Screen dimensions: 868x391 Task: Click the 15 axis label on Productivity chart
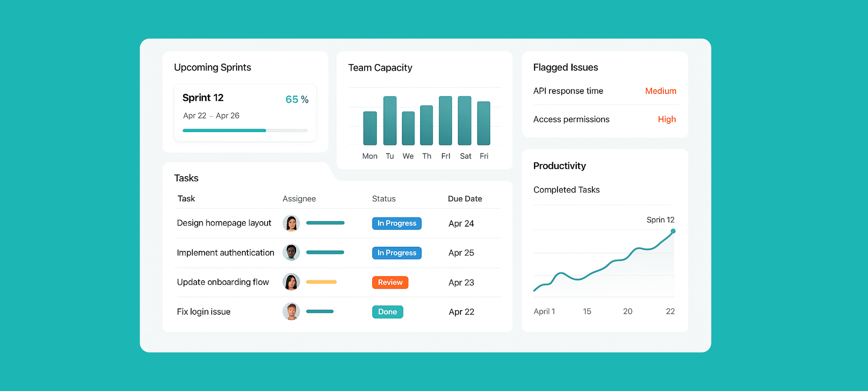(587, 311)
